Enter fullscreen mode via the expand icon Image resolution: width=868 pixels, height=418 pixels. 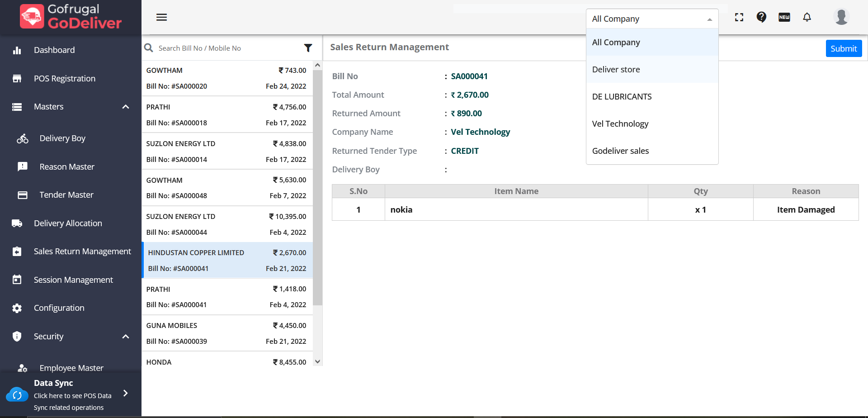click(739, 17)
